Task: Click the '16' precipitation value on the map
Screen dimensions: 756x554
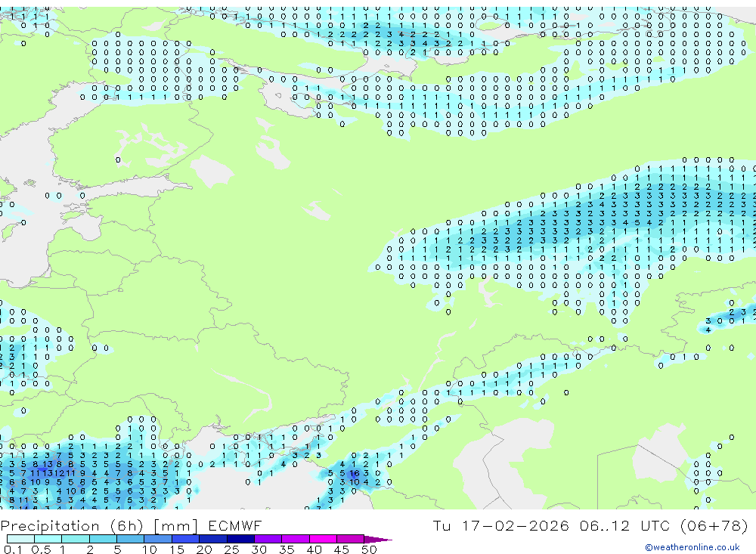Action: pyautogui.click(x=355, y=473)
